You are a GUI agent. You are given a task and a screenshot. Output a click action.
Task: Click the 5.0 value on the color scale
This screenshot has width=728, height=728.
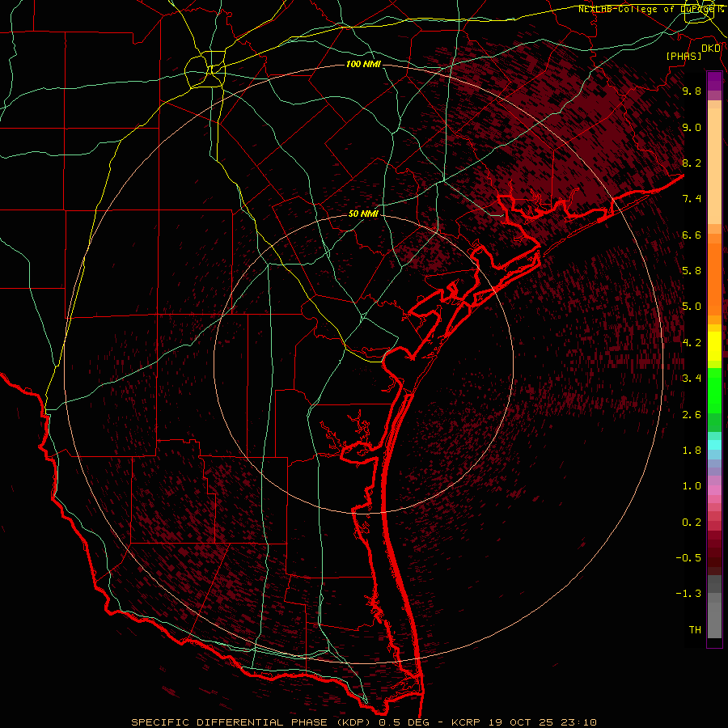(692, 307)
